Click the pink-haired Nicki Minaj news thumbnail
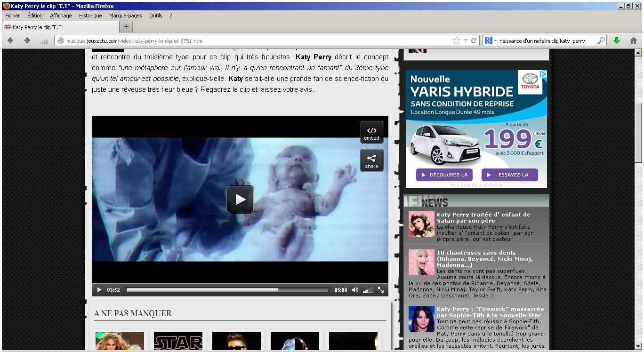Viewport: 644px width, 352px height. [421, 263]
